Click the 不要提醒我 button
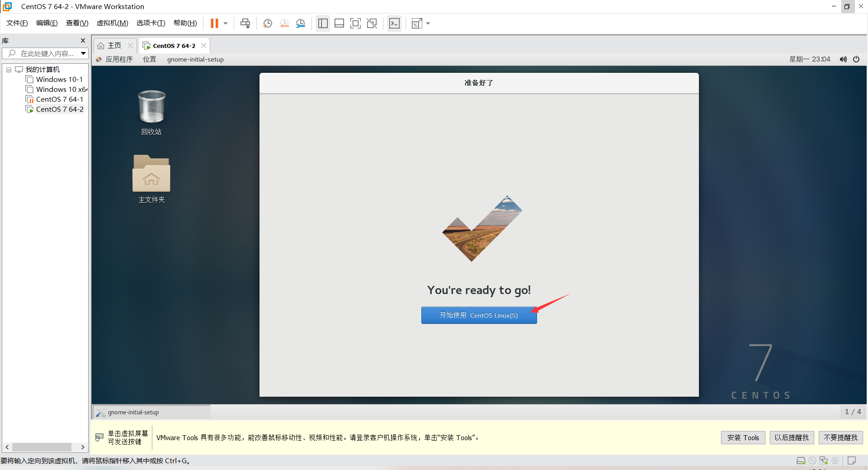 click(840, 437)
